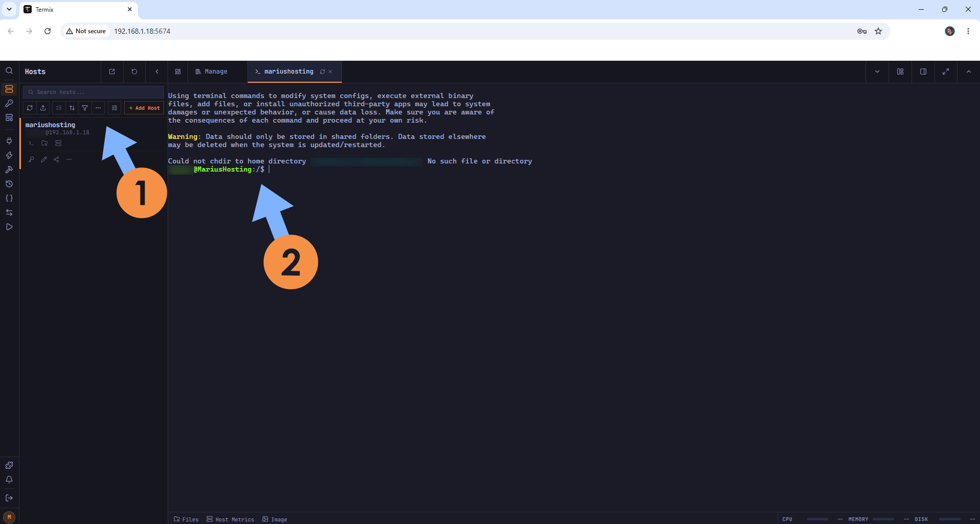This screenshot has width=980, height=524.
Task: Pop out the Hosts panel in new window
Action: click(112, 72)
